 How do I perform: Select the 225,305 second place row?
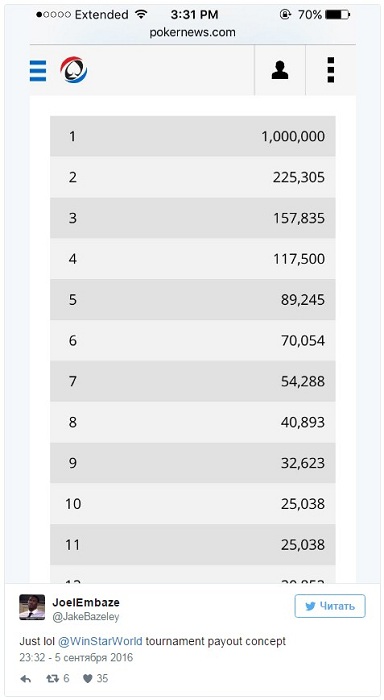[x=192, y=177]
